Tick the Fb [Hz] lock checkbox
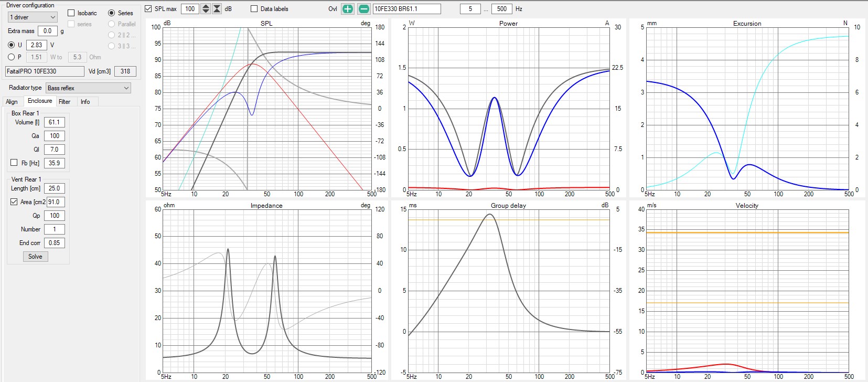The height and width of the screenshot is (382, 868). tap(14, 163)
